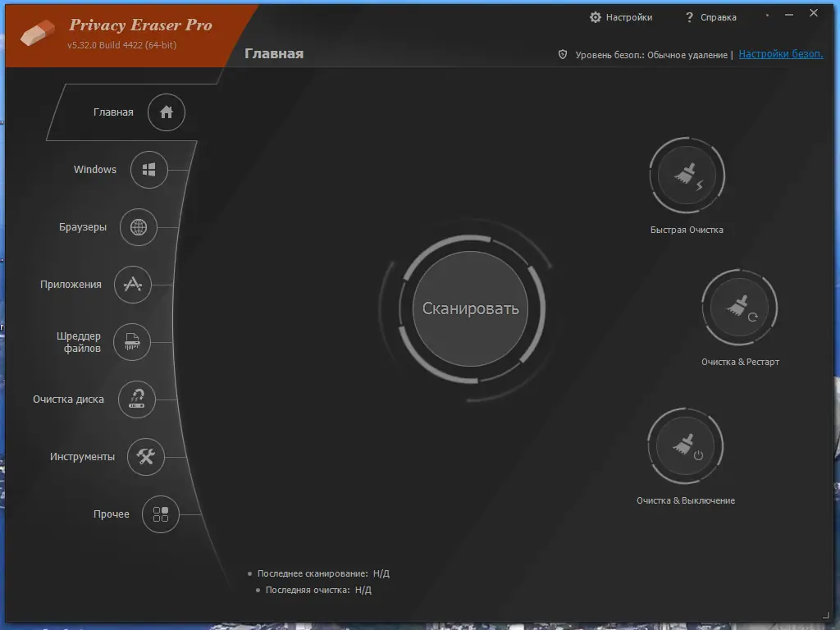Start Быстрая Очистка with broom-lightning icon

[x=687, y=176]
